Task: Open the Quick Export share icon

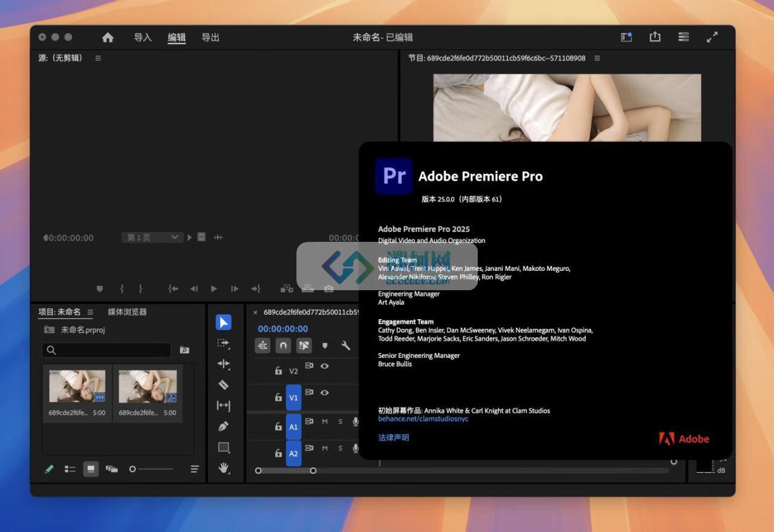Action: (655, 37)
